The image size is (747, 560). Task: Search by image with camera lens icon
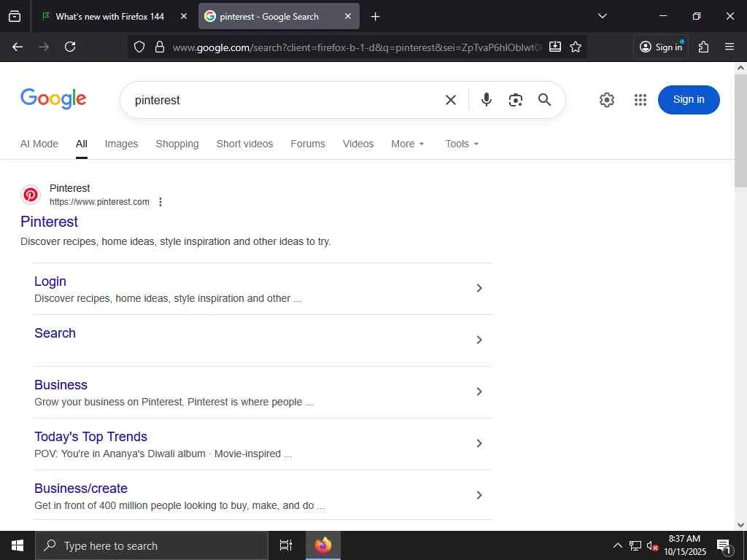[516, 100]
